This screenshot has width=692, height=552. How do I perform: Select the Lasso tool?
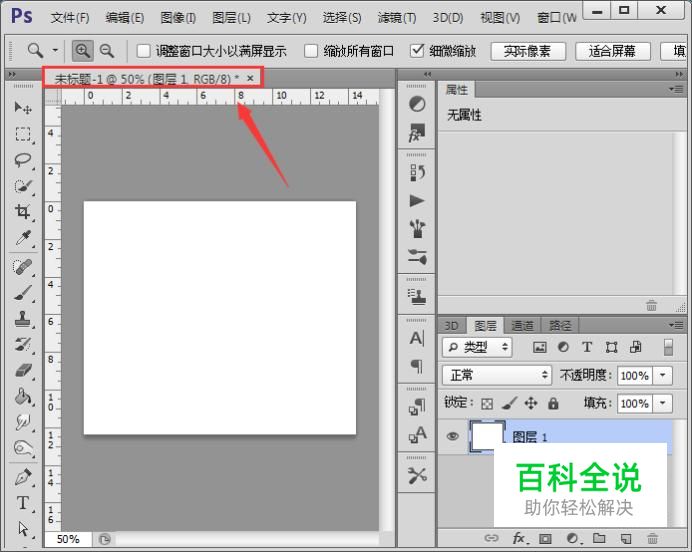23,160
